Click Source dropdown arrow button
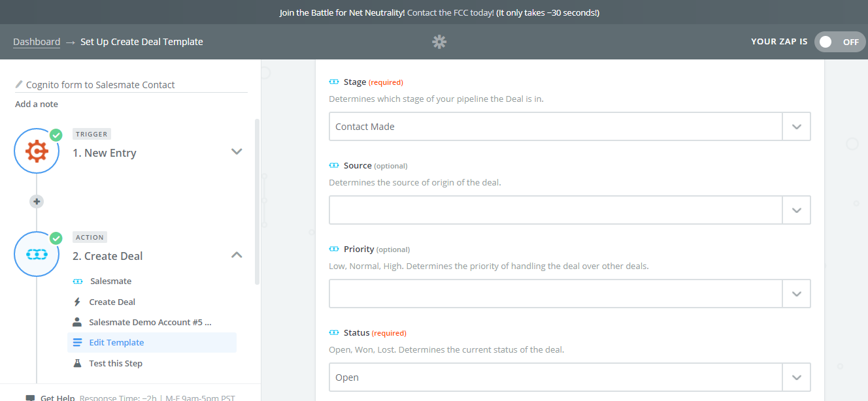This screenshot has height=401, width=868. pyautogui.click(x=797, y=210)
